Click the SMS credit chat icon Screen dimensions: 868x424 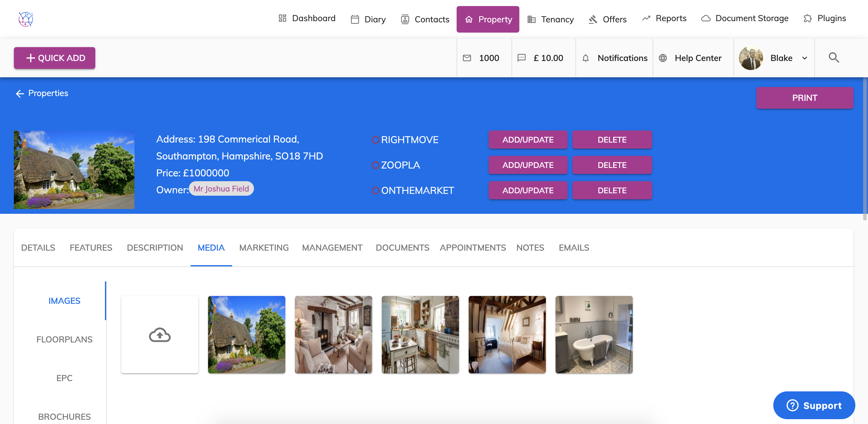pos(521,58)
